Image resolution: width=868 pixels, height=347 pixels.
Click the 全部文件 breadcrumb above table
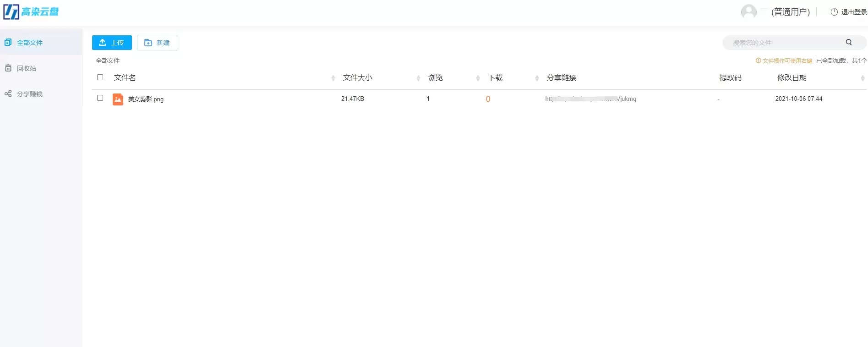tap(108, 61)
